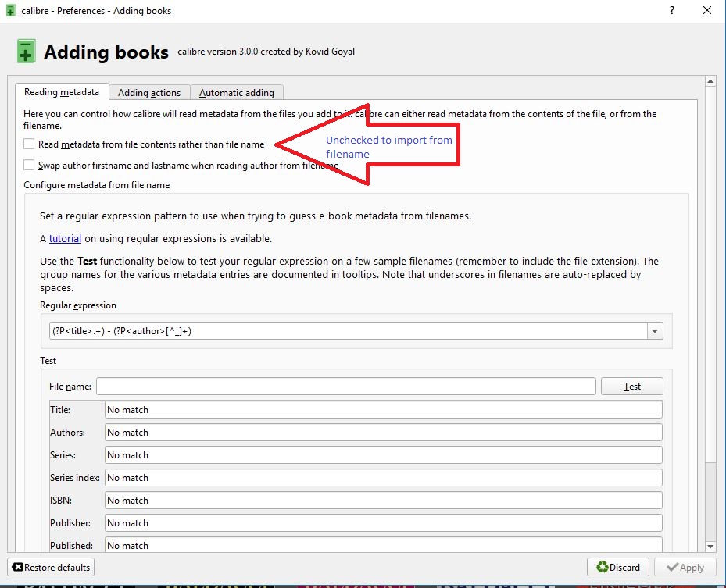The image size is (726, 588).
Task: Expand the Regular expression dropdown arrow
Action: (x=655, y=331)
